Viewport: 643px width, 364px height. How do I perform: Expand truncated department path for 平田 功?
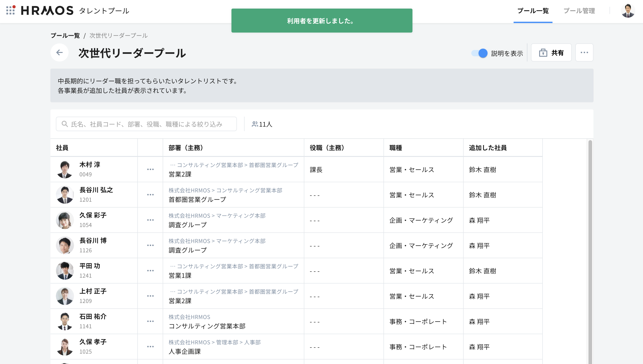[x=173, y=266]
